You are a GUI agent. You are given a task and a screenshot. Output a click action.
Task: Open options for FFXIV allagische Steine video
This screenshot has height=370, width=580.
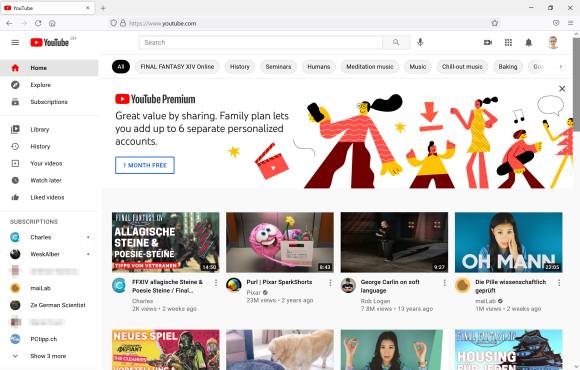tap(216, 283)
